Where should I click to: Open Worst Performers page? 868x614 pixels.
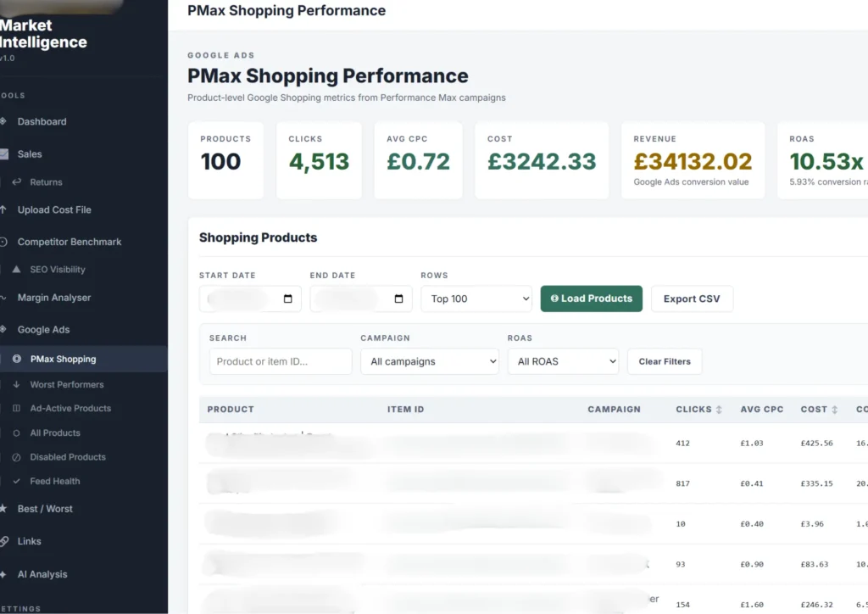66,385
